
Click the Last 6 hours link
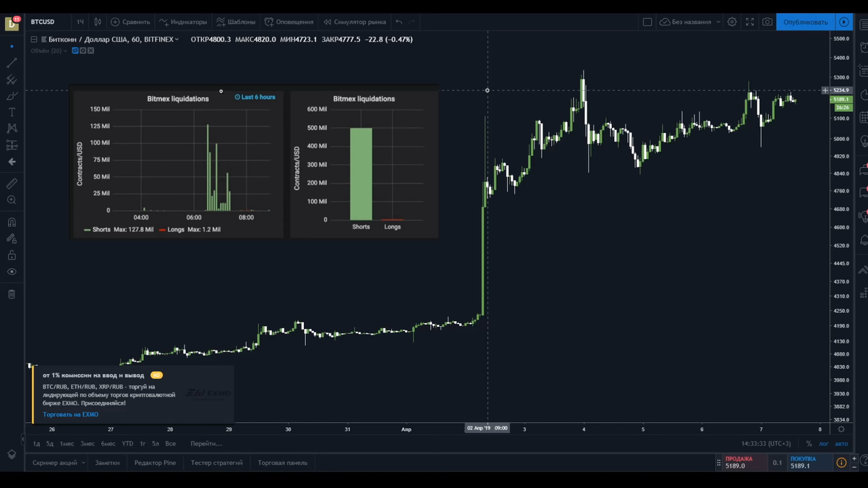click(x=255, y=97)
